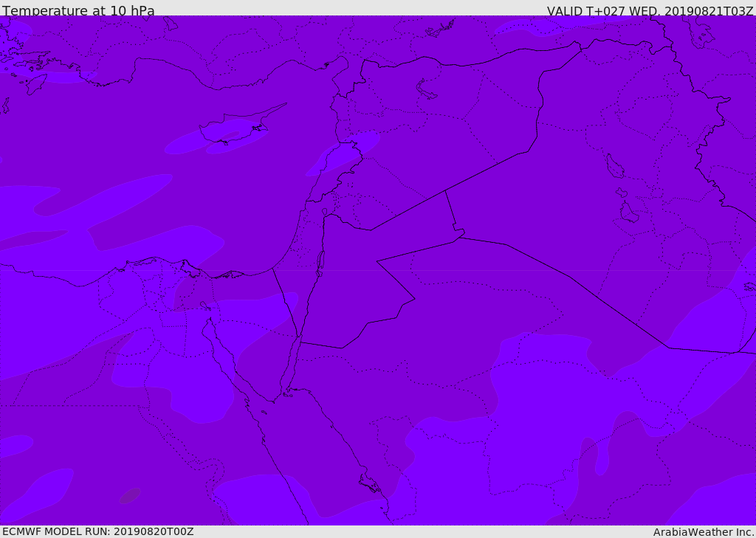Click the 'ArabiaWeather Inc.' credit text
Image resolution: width=756 pixels, height=538 pixels.
pyautogui.click(x=703, y=532)
